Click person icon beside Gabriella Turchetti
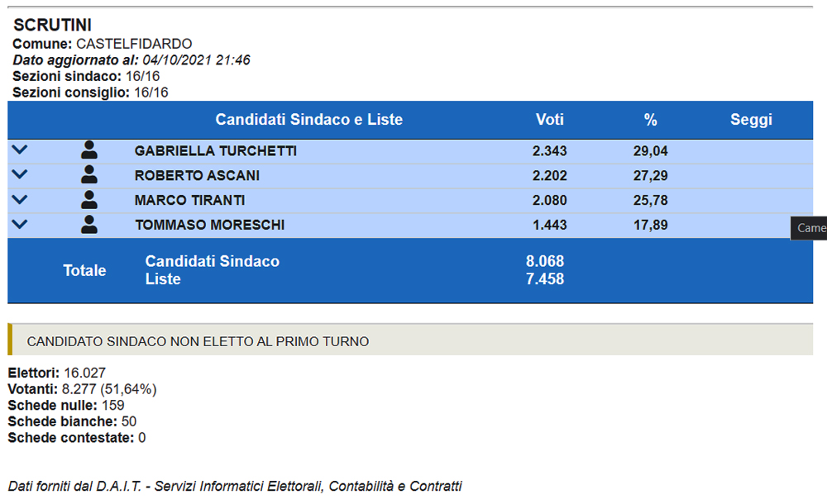 click(x=89, y=150)
